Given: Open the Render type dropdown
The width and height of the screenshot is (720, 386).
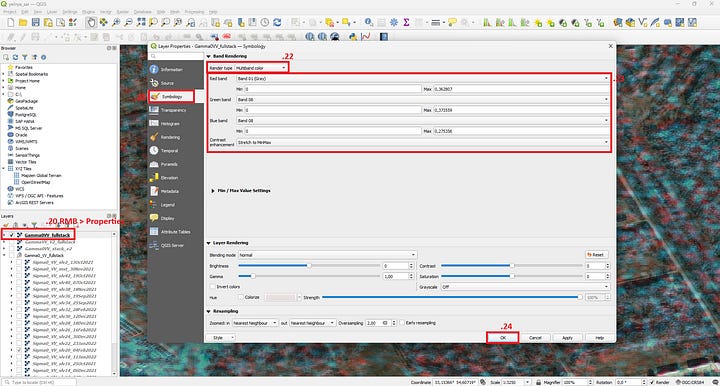Looking at the screenshot, I should pos(261,68).
